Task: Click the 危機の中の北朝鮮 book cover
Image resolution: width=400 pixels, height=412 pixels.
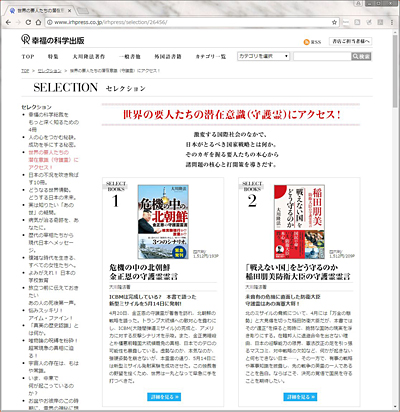Action: pyautogui.click(x=163, y=222)
